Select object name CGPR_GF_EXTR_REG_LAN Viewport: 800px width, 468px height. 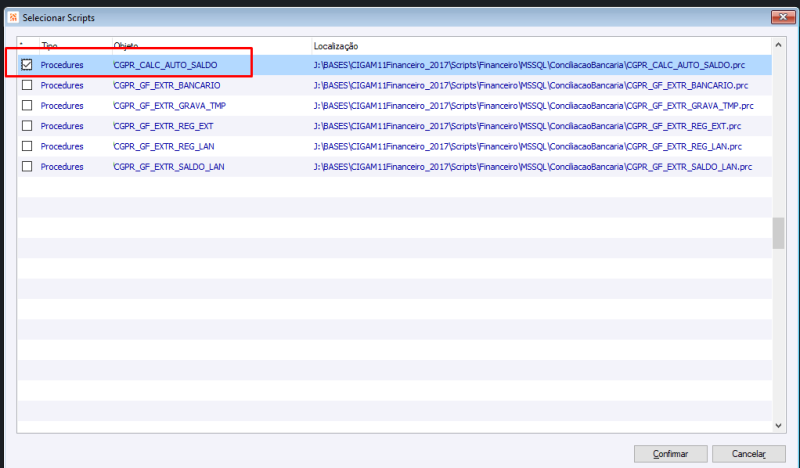[x=164, y=146]
